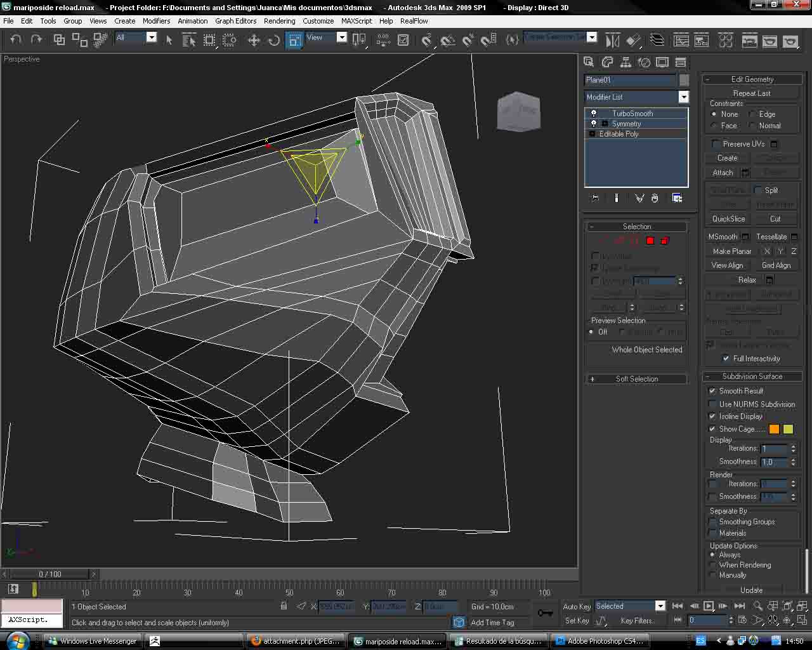Select the Edge constraint radio button
812x650 pixels.
pos(752,114)
